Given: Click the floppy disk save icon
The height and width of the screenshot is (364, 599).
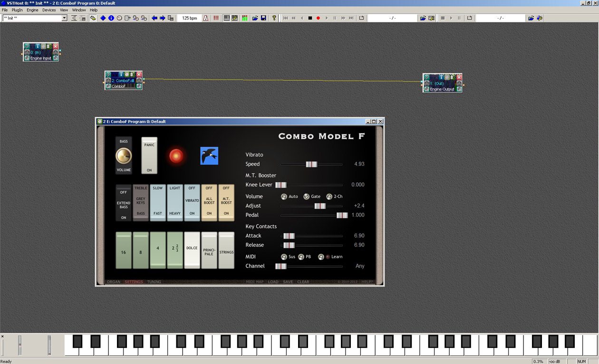Looking at the screenshot, I should [x=263, y=18].
